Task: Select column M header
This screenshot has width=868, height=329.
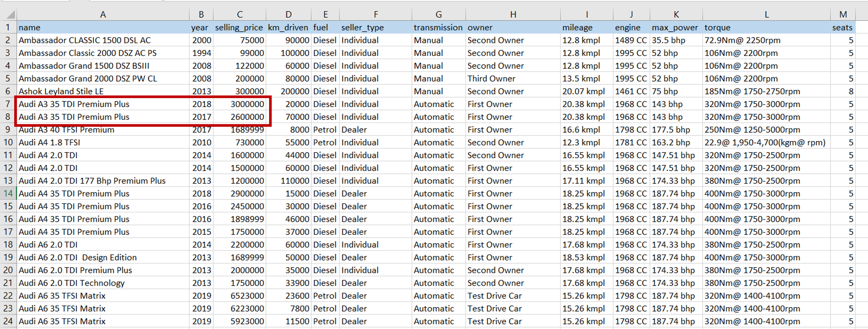Action: 843,14
